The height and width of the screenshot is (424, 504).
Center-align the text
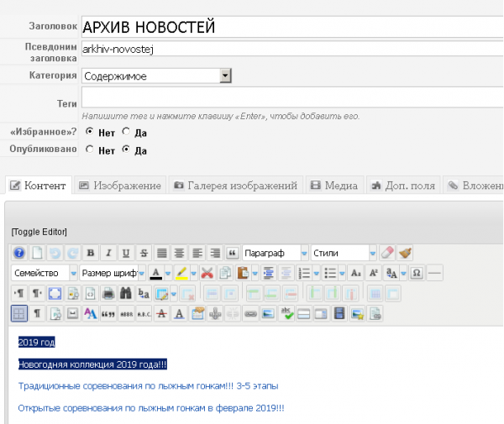(180, 253)
